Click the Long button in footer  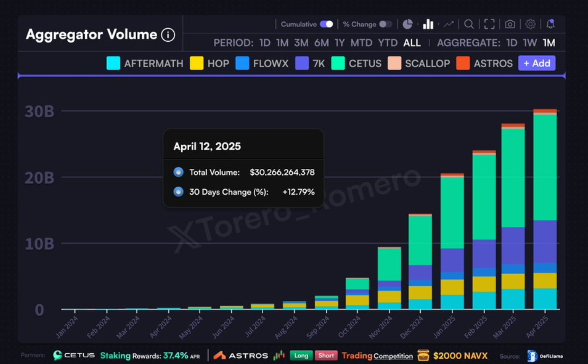pyautogui.click(x=301, y=356)
